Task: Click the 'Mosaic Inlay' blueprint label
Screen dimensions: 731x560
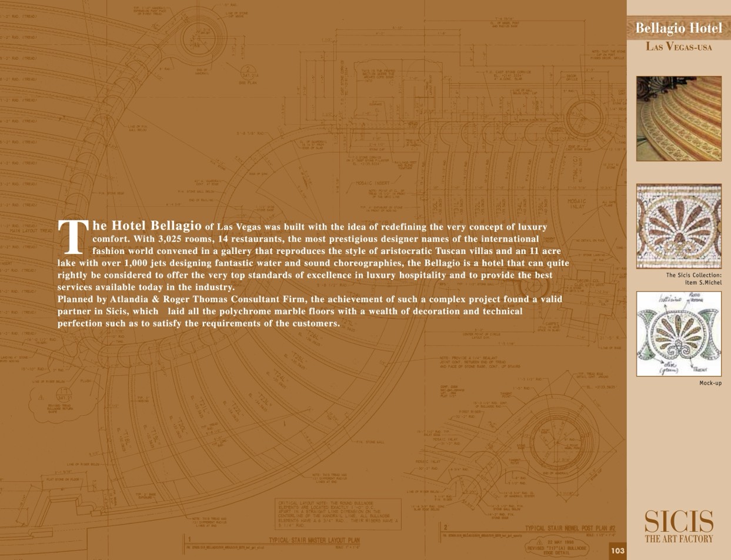Action: tap(576, 204)
